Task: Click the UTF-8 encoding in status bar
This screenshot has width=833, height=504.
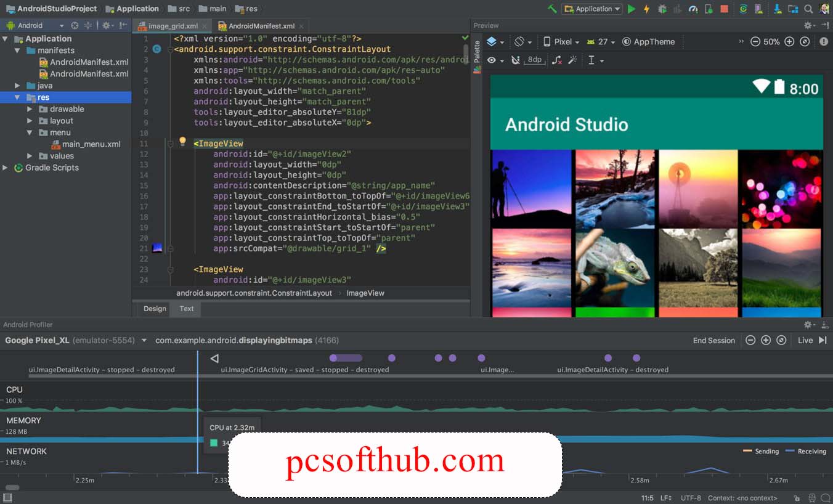Action: click(691, 498)
